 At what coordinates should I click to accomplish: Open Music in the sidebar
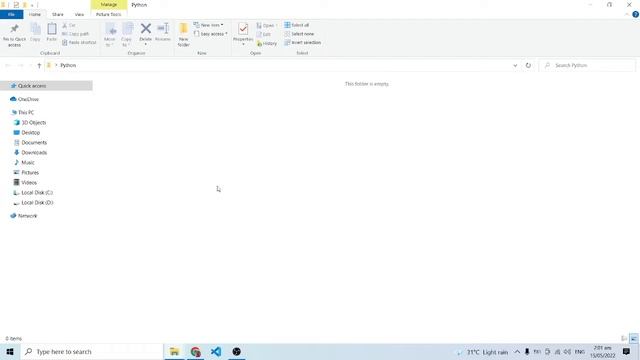click(24, 162)
